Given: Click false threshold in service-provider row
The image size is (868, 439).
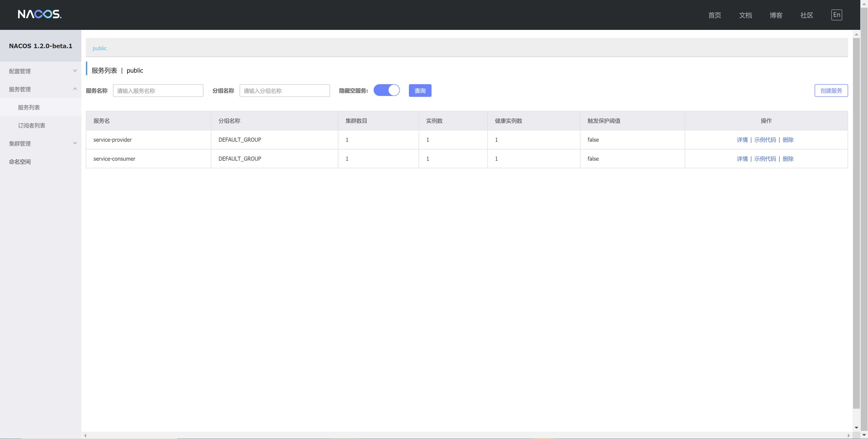Looking at the screenshot, I should tap(593, 140).
